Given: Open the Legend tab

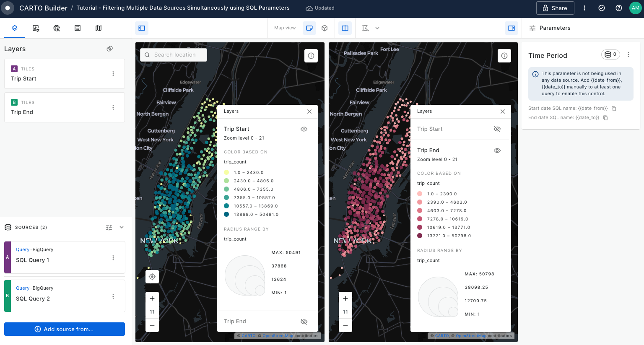Looking at the screenshot, I should [78, 28].
